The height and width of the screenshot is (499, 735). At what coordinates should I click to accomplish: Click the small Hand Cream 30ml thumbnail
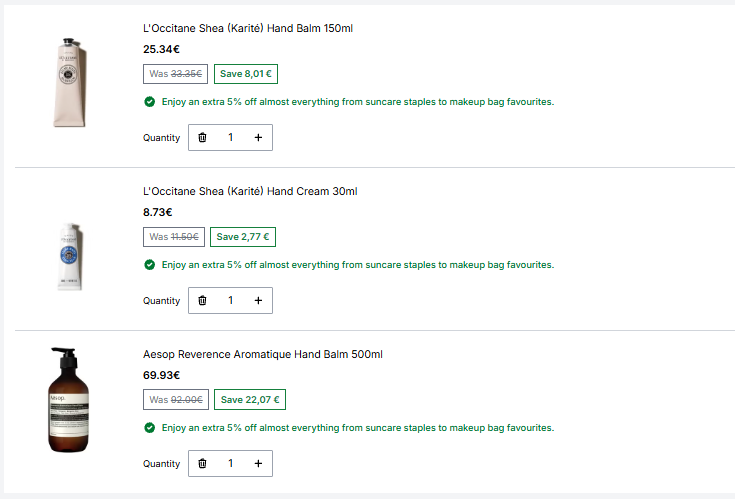(x=70, y=257)
